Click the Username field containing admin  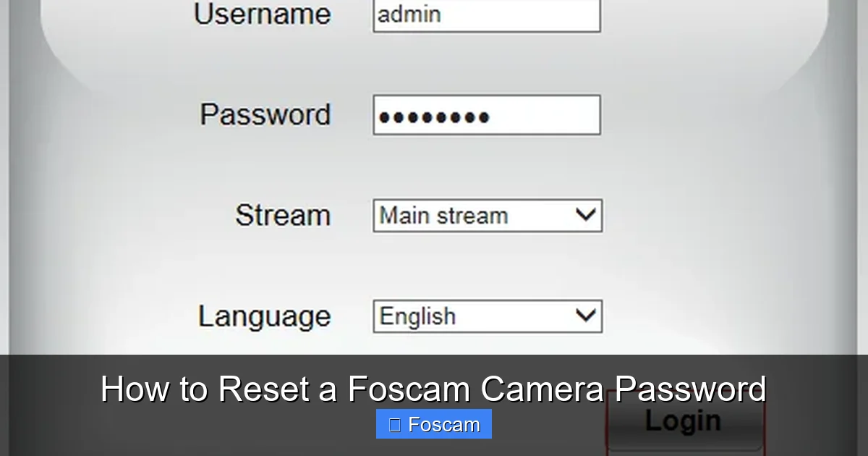pyautogui.click(x=486, y=14)
